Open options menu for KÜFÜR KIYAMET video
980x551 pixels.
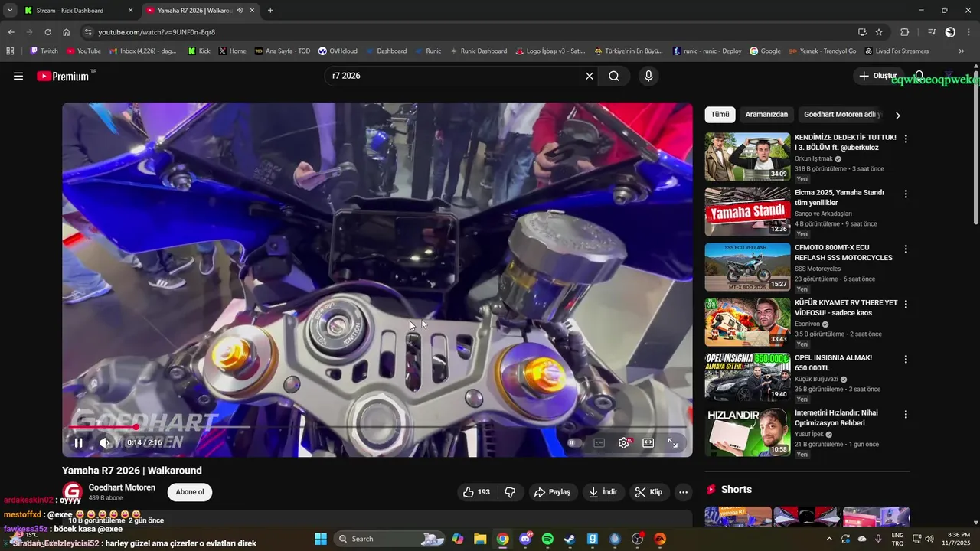(x=906, y=304)
